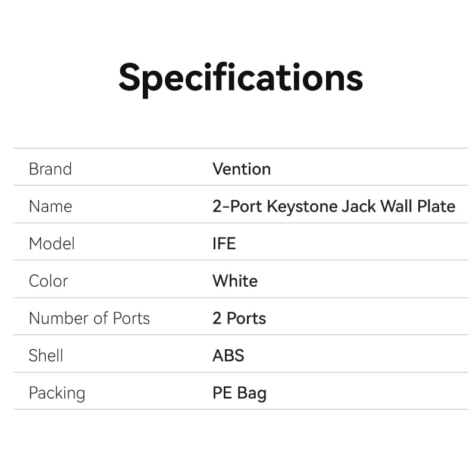This screenshot has height=476, width=476.
Task: Click the Name row label
Action: click(50, 206)
